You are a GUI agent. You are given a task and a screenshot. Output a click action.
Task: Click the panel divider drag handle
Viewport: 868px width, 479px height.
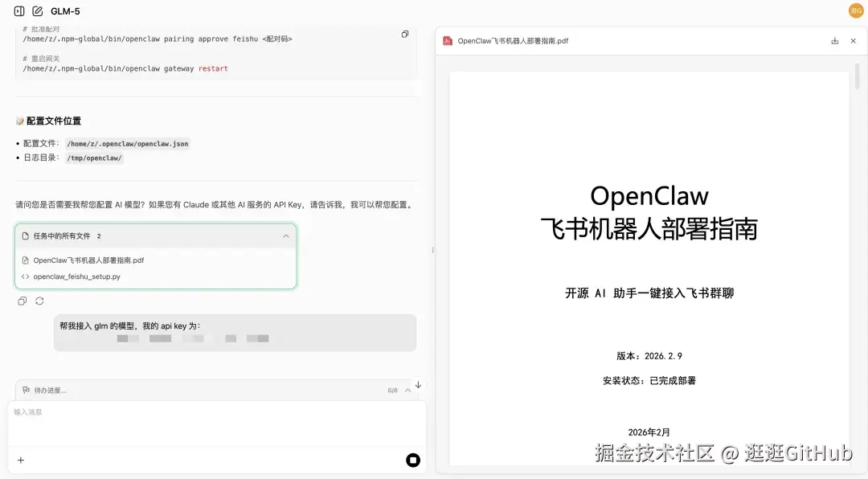point(432,250)
